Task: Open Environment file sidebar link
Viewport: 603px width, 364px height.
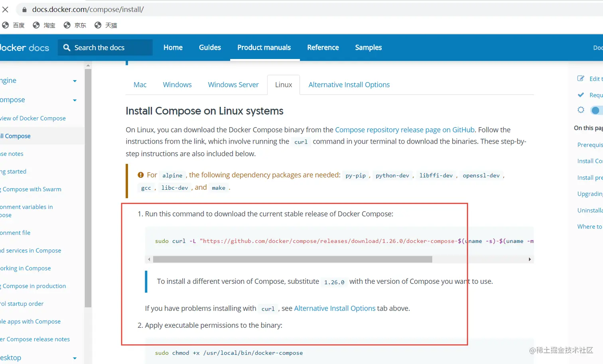Action: 15,232
